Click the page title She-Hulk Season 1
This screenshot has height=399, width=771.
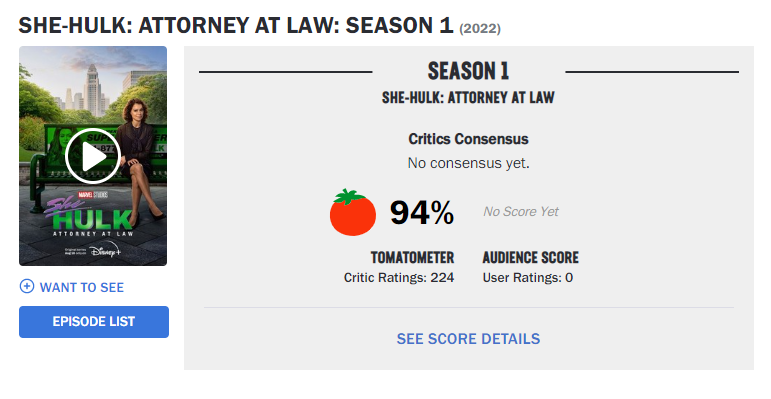click(x=236, y=26)
